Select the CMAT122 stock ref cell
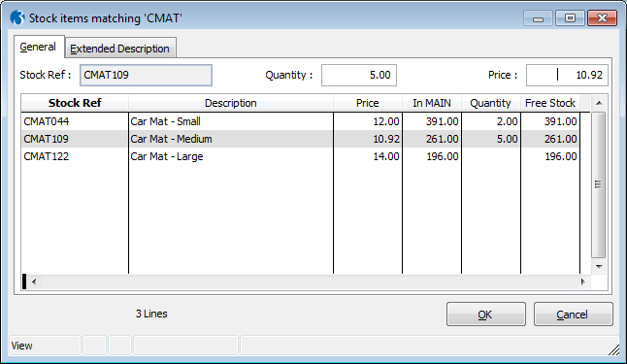 [x=75, y=156]
